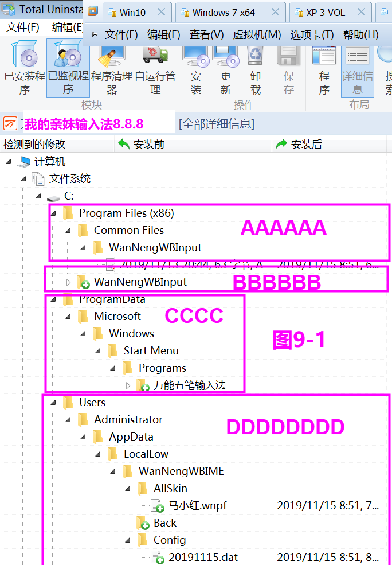Viewport: 392px width, 565px height.
Task: Close the XP 3 VOL tab
Action: coord(361,12)
